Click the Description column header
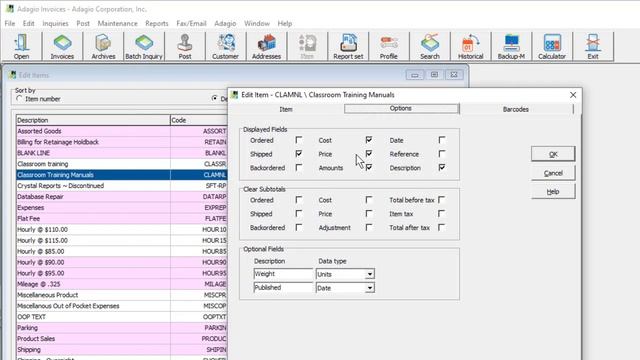 [93, 120]
